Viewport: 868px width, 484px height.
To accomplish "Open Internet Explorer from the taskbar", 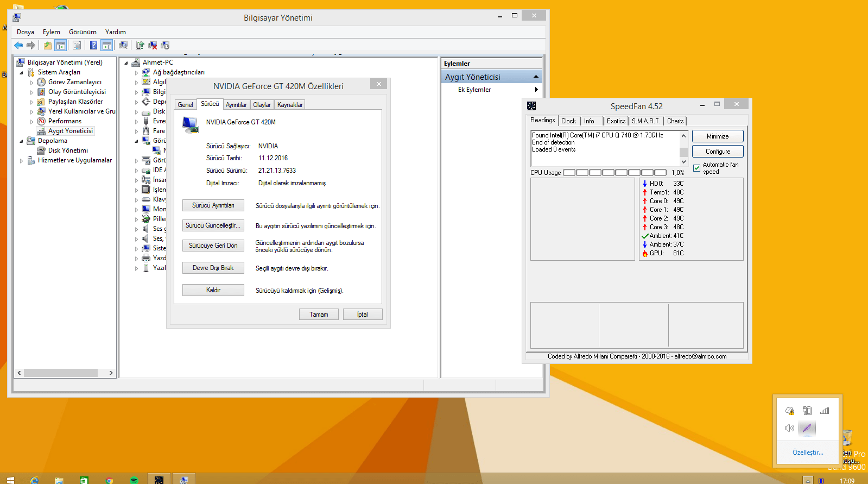I will click(x=35, y=480).
